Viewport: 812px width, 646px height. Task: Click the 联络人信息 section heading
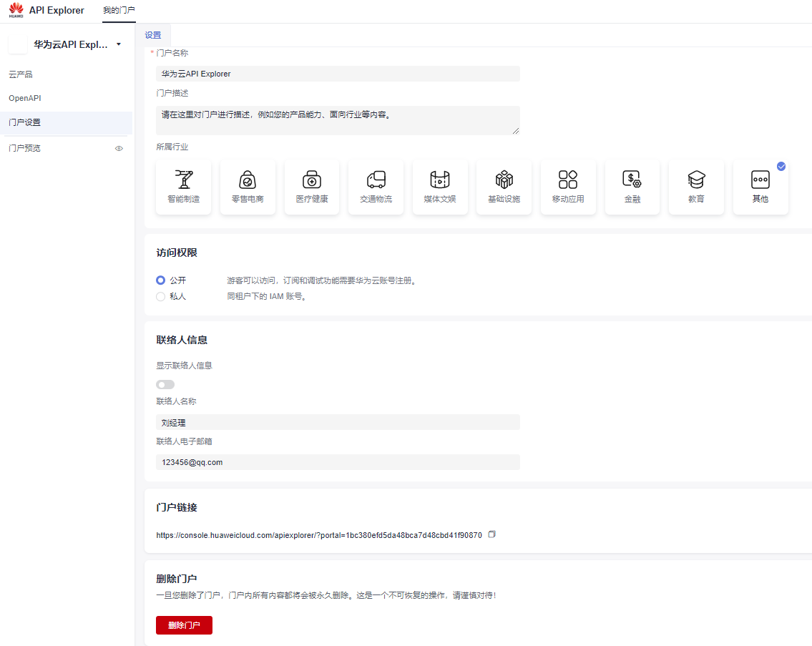[182, 340]
